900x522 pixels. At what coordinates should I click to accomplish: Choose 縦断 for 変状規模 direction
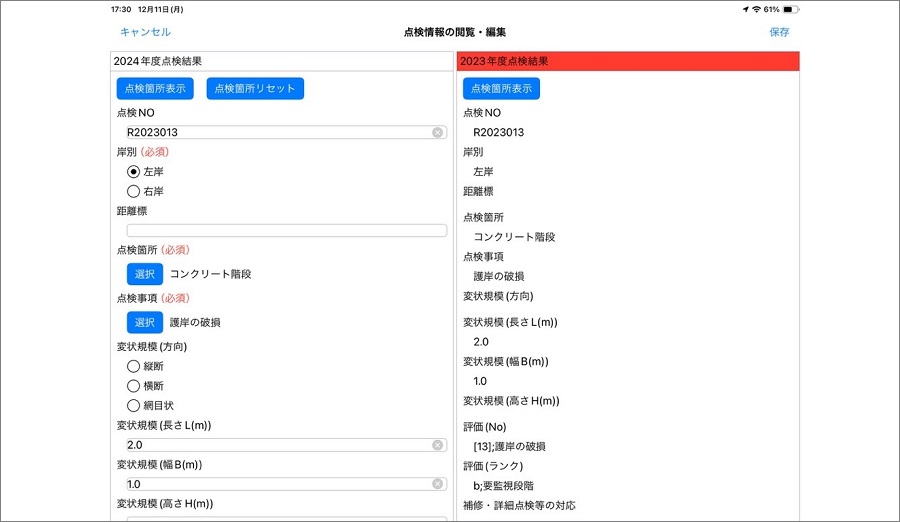[133, 366]
